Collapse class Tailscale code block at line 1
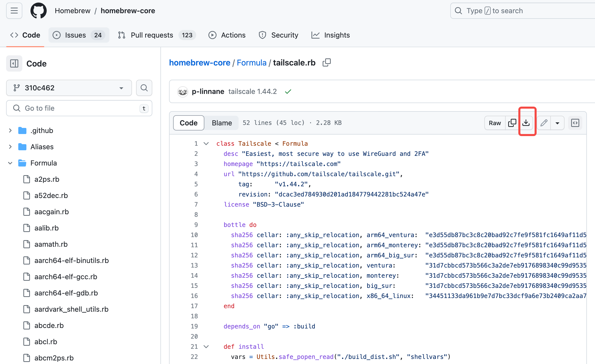Screen dimensions: 595x364 pos(206,143)
